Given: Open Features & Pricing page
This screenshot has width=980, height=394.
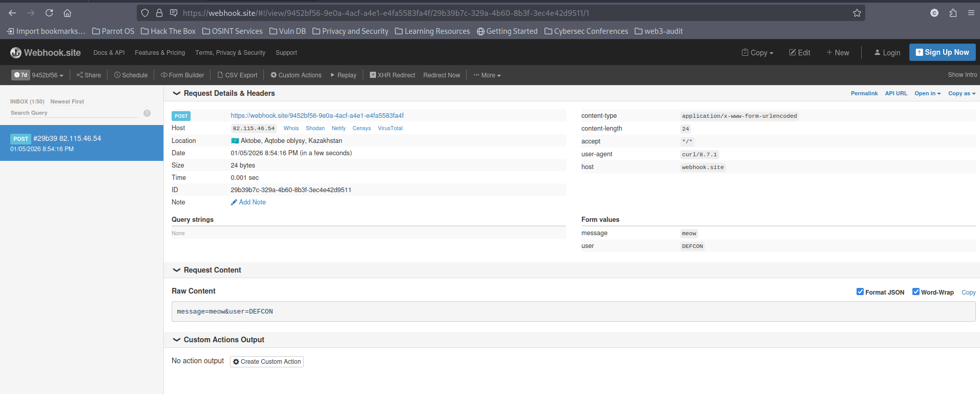Looking at the screenshot, I should (160, 53).
